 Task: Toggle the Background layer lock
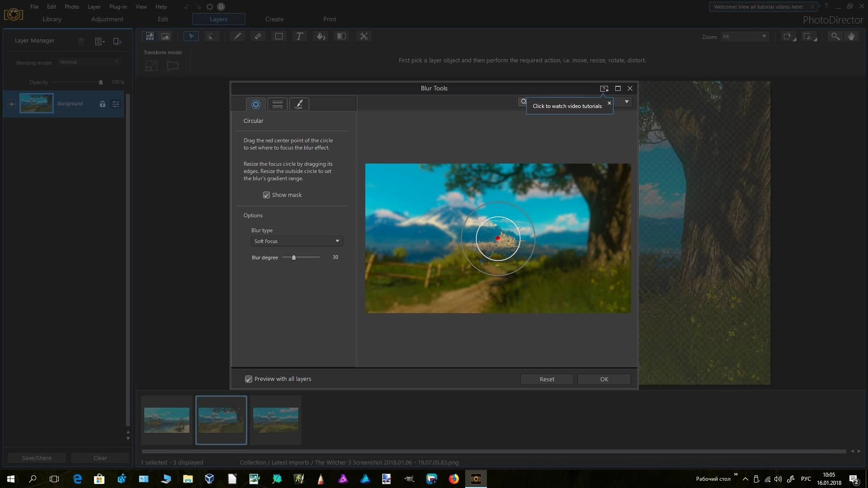coord(103,104)
